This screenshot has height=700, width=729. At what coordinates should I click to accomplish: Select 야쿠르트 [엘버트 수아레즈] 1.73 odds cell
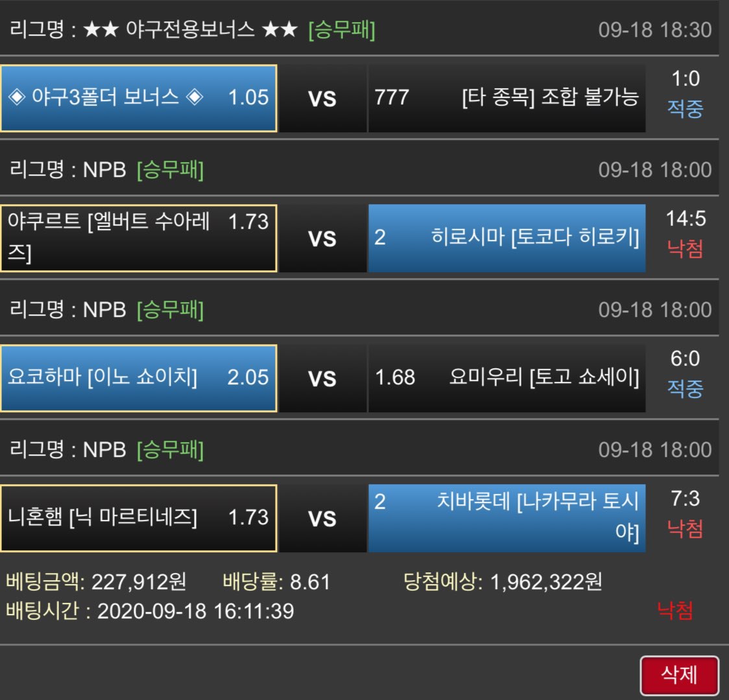[x=139, y=238]
